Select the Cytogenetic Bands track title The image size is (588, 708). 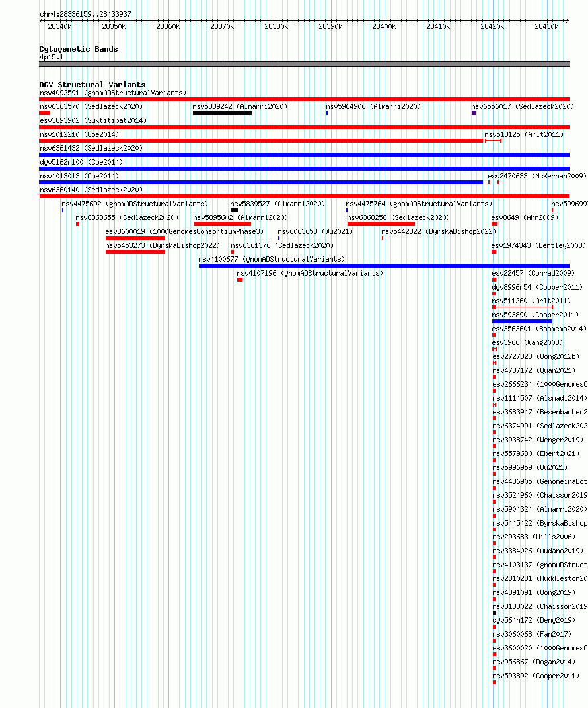click(x=79, y=49)
